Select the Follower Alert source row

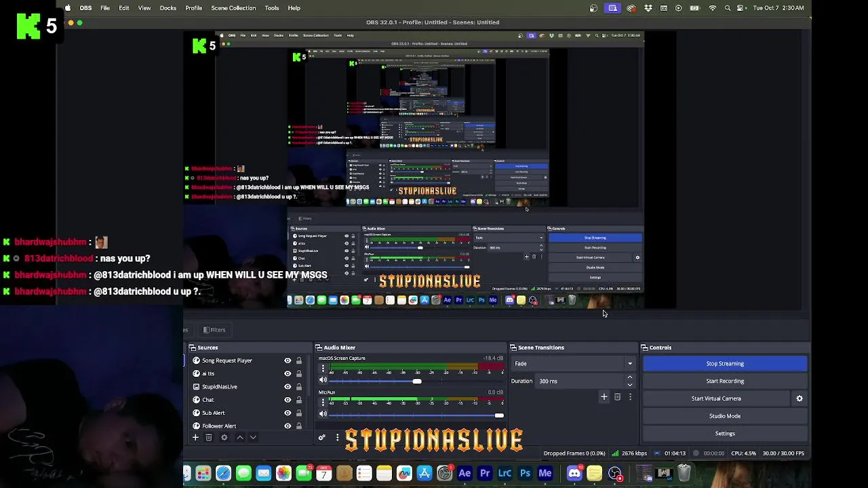click(x=247, y=426)
